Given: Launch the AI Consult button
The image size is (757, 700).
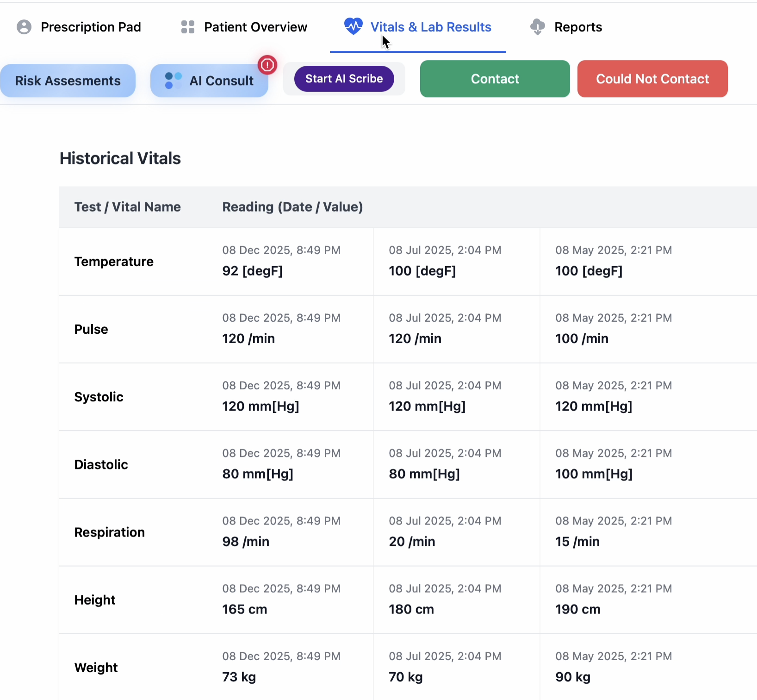Looking at the screenshot, I should [x=209, y=81].
